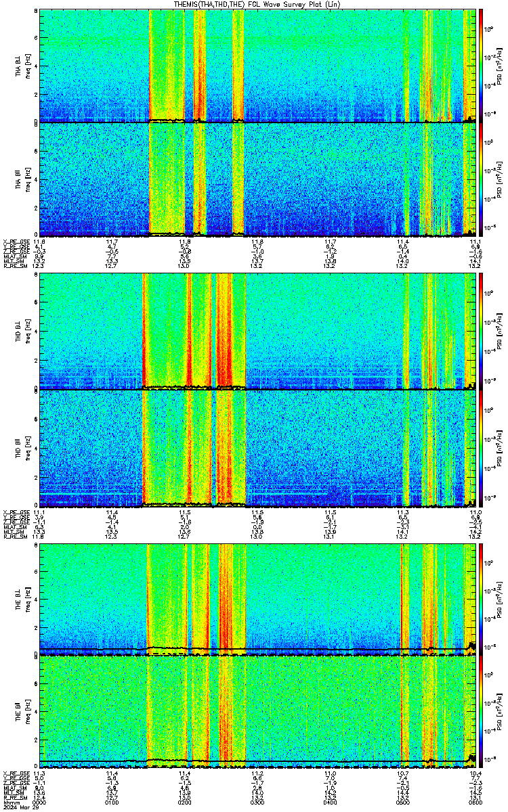Click the PSD units label beside THA B-perpendicular

(x=501, y=65)
